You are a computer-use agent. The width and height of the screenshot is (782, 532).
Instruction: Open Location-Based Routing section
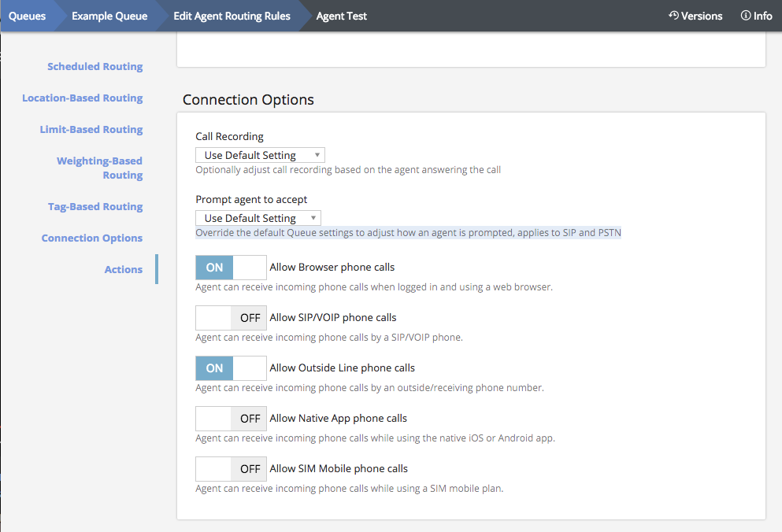[83, 98]
